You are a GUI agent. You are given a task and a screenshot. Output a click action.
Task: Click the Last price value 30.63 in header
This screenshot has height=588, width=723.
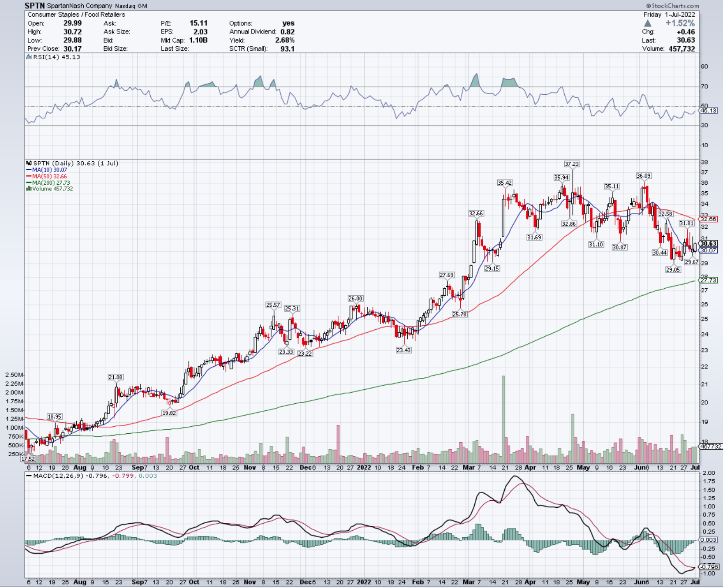(x=686, y=40)
